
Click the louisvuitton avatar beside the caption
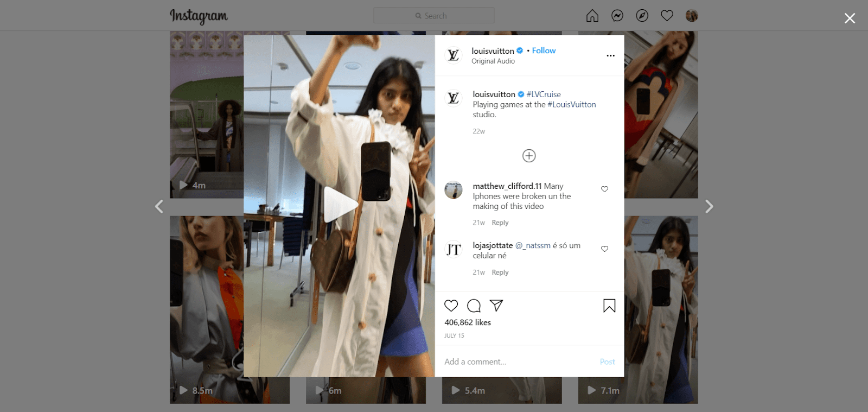[x=454, y=98]
